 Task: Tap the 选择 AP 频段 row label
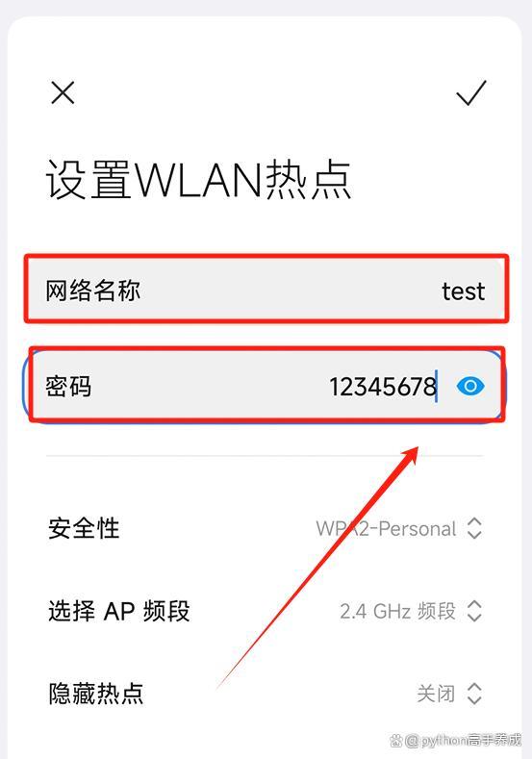click(x=119, y=611)
